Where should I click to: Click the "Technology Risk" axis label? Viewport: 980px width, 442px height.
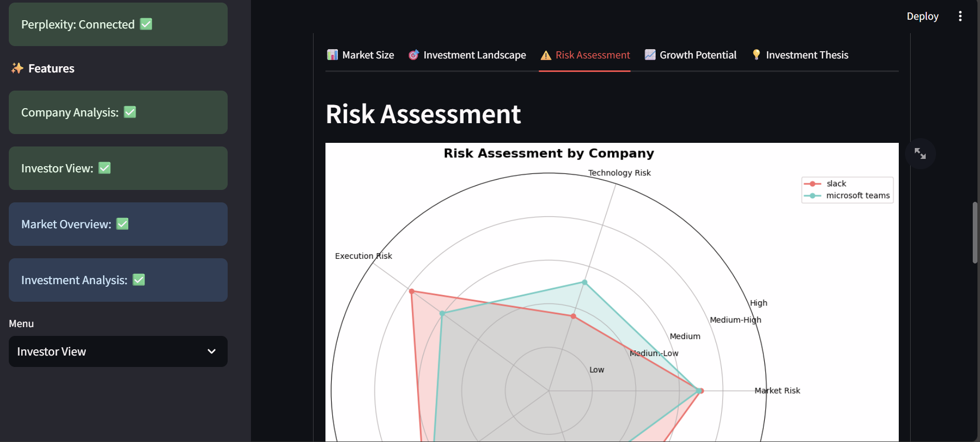pyautogui.click(x=619, y=173)
